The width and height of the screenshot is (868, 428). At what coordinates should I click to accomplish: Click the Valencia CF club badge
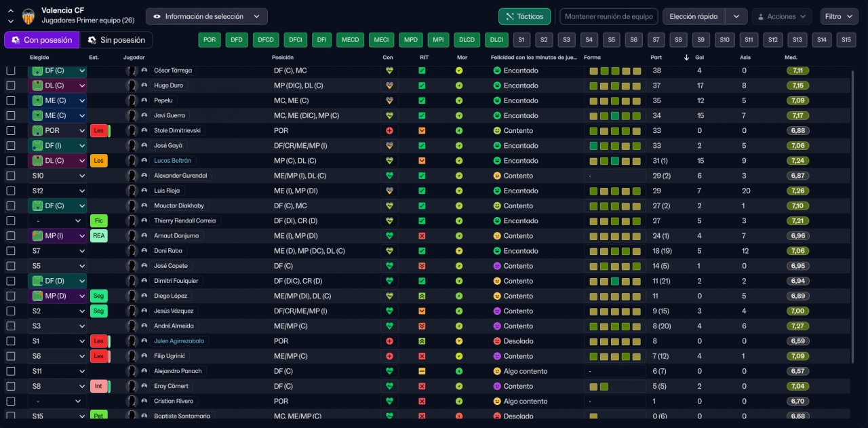tap(28, 16)
